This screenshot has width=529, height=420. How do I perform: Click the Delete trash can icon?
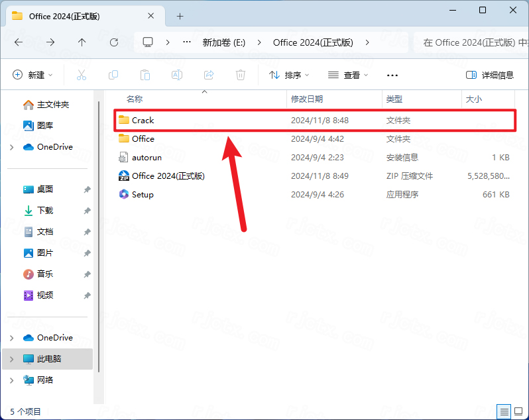tap(241, 75)
